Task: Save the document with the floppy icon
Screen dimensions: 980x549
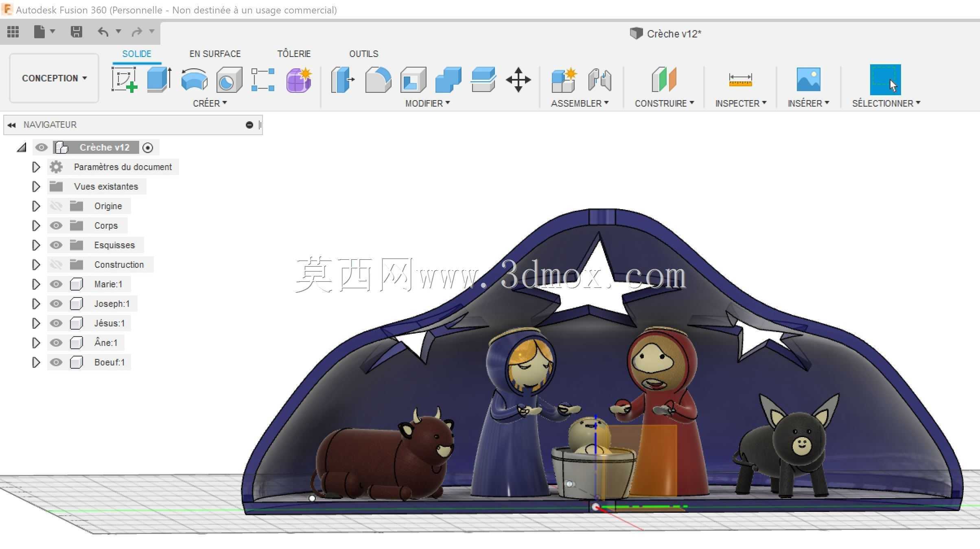Action: 77,32
